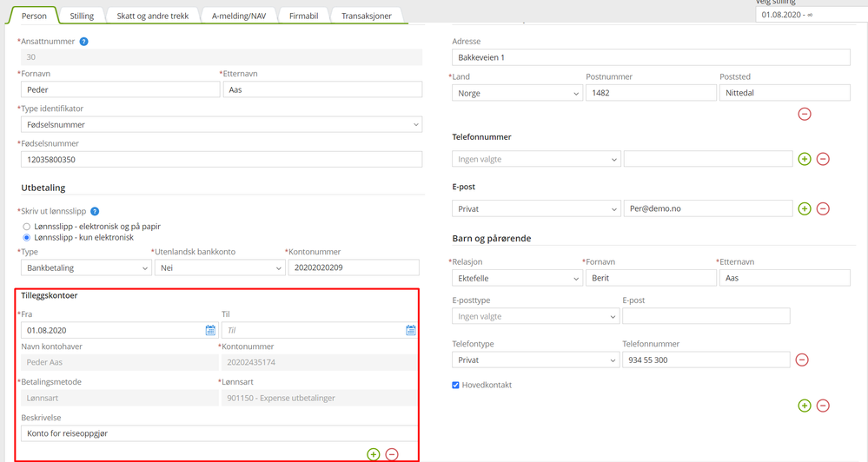Open the Type identifikator dropdown

[x=222, y=124]
